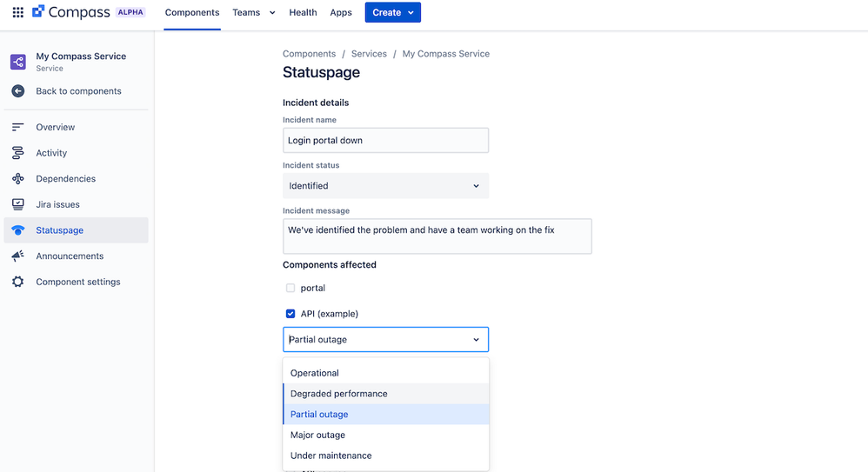
Task: Choose Partial outage in the list
Action: click(386, 414)
